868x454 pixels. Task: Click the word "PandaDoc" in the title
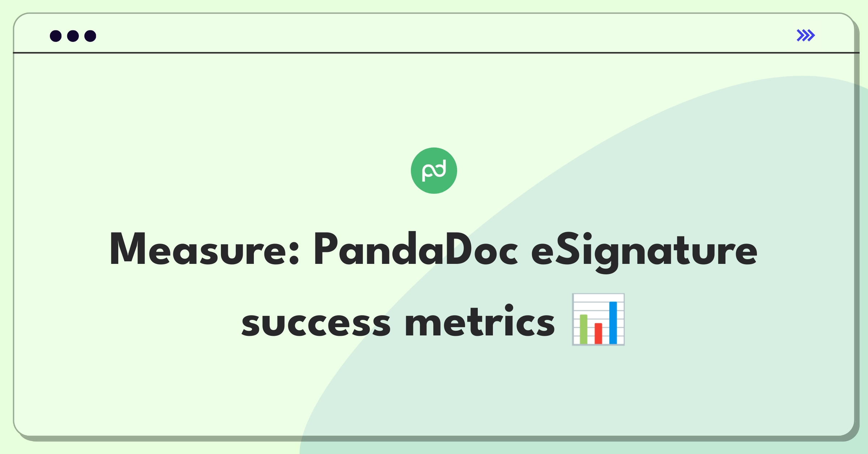coord(416,249)
